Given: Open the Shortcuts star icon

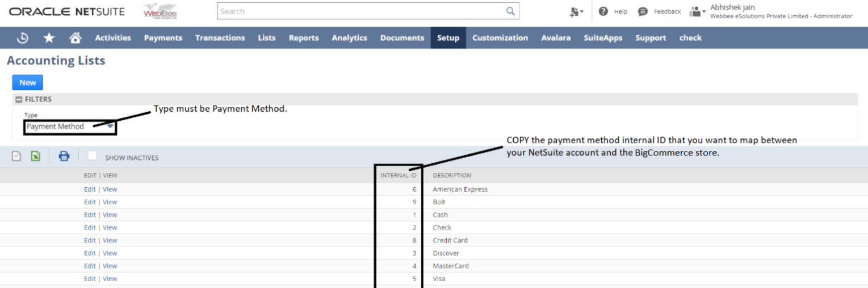Looking at the screenshot, I should [49, 38].
